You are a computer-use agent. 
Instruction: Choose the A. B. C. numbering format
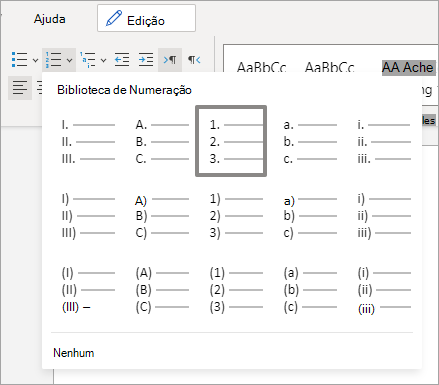pyautogui.click(x=162, y=142)
